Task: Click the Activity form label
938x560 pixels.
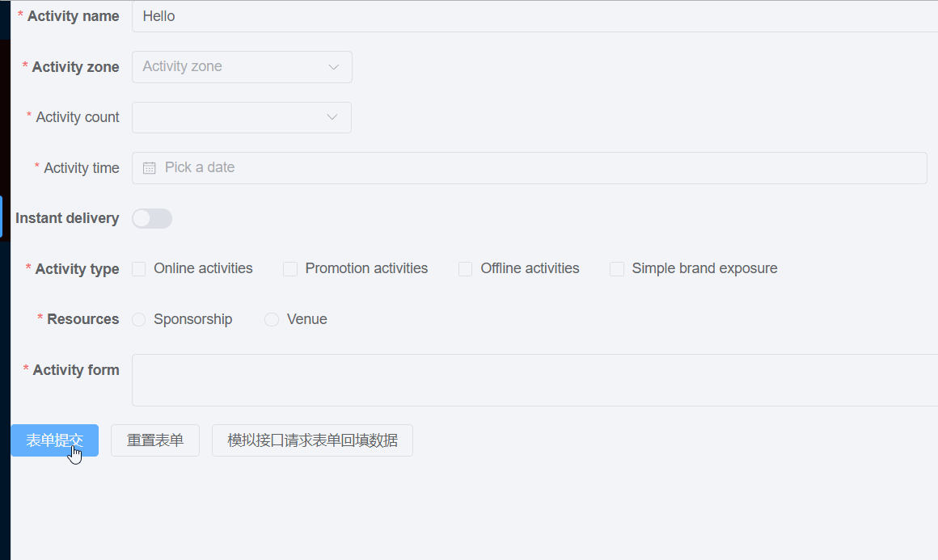Action: [76, 370]
